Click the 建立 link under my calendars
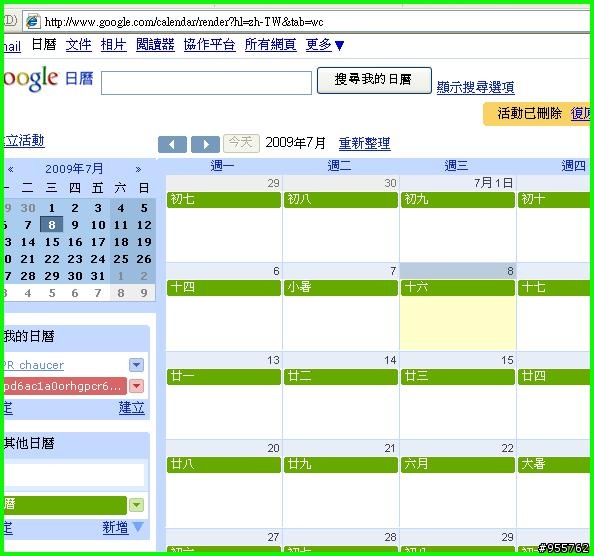 [x=131, y=408]
